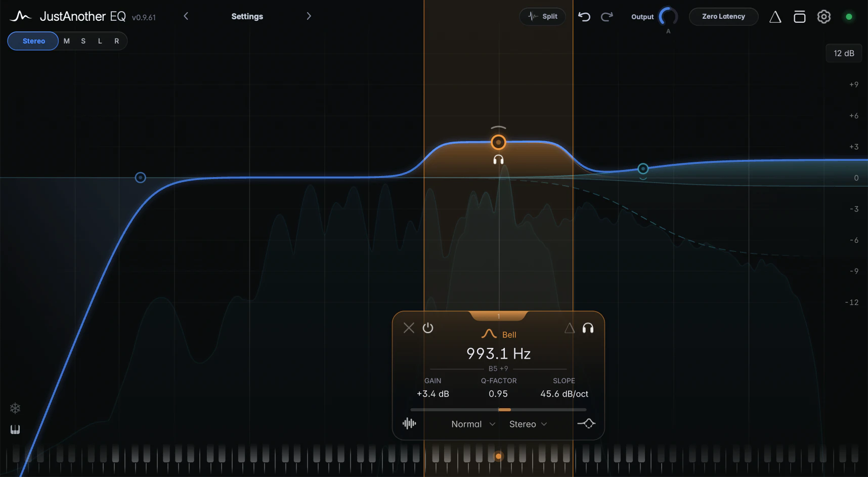Click the Bell filter shape icon
This screenshot has width=868, height=477.
pos(489,334)
